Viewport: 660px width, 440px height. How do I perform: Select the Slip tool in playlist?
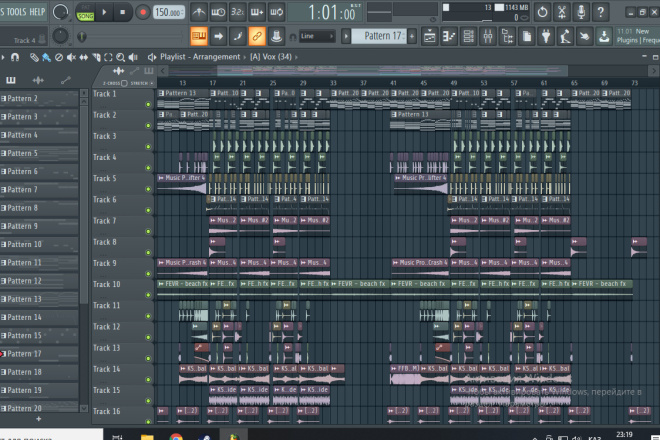pos(84,57)
